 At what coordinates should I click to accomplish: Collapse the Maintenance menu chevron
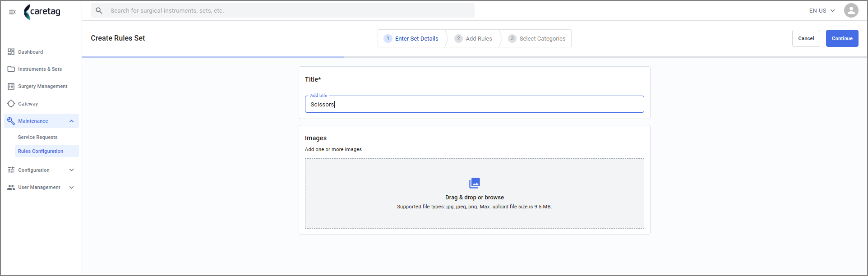click(71, 121)
